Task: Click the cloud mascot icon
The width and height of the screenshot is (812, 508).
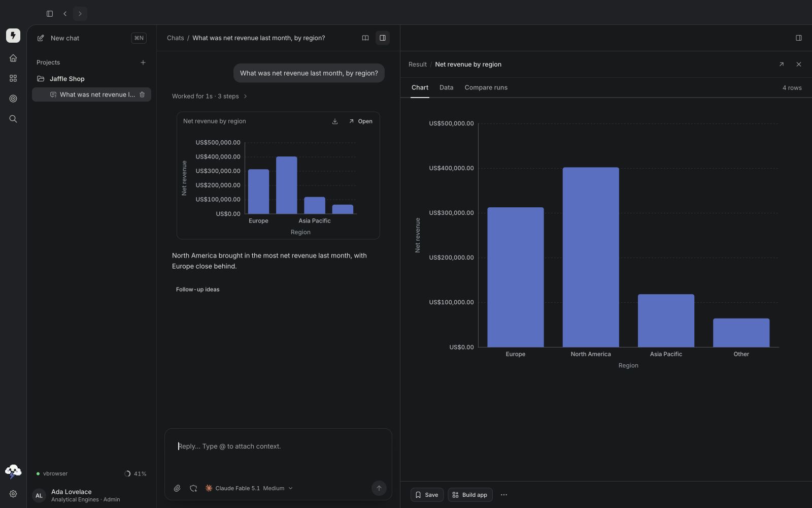Action: tap(13, 472)
